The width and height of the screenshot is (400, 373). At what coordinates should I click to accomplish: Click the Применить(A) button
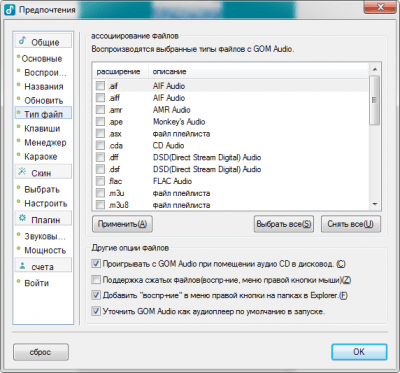tap(122, 224)
